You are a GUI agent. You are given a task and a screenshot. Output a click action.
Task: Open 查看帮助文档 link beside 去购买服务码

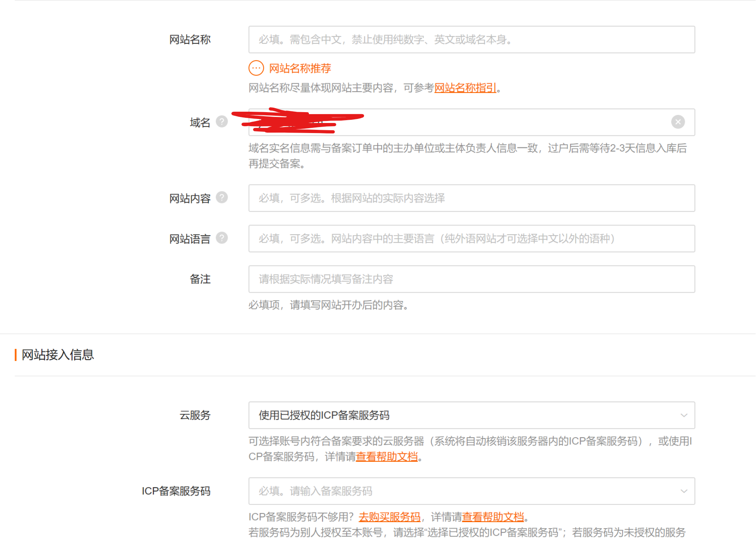tap(493, 517)
